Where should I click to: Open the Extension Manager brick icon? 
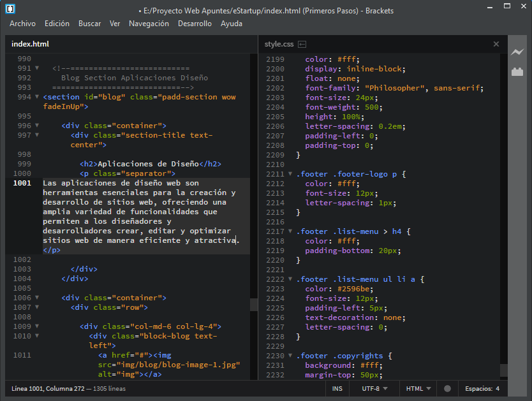point(517,71)
